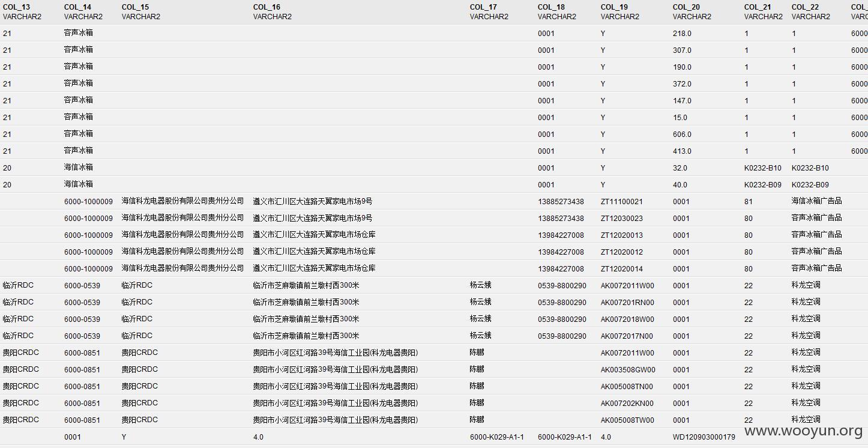868x448 pixels.
Task: Click 杨云娥 in the AK007201RN00 row
Action: click(x=481, y=302)
